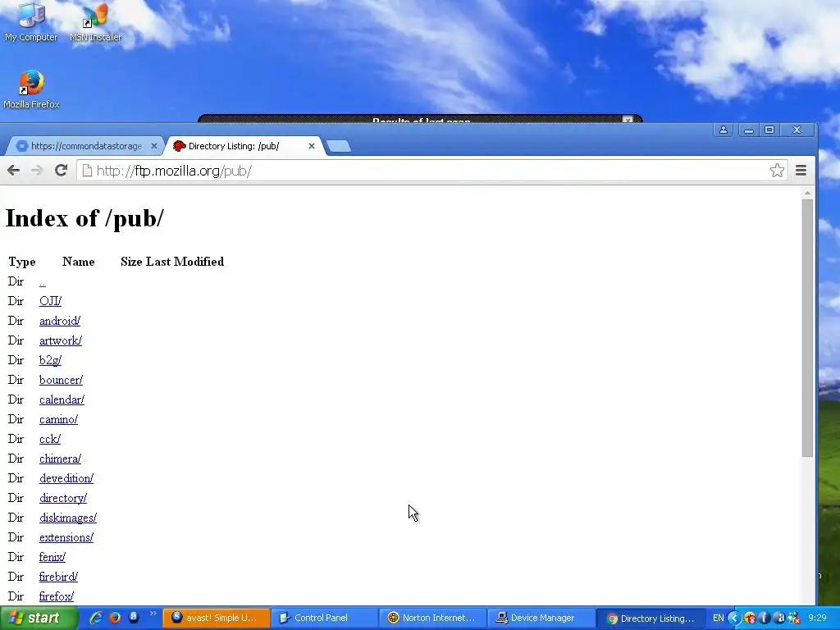840x630 pixels.
Task: Close the 'Results of last scan' popup
Action: [x=628, y=120]
